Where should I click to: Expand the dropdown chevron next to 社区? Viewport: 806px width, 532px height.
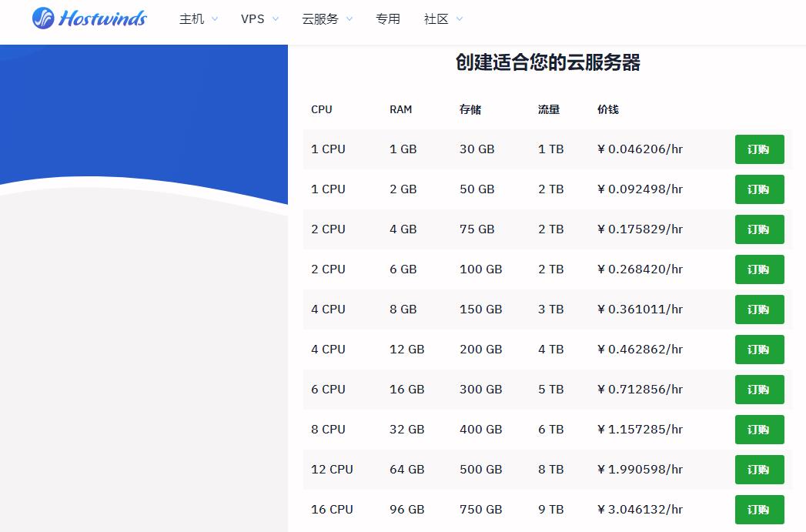tap(459, 19)
